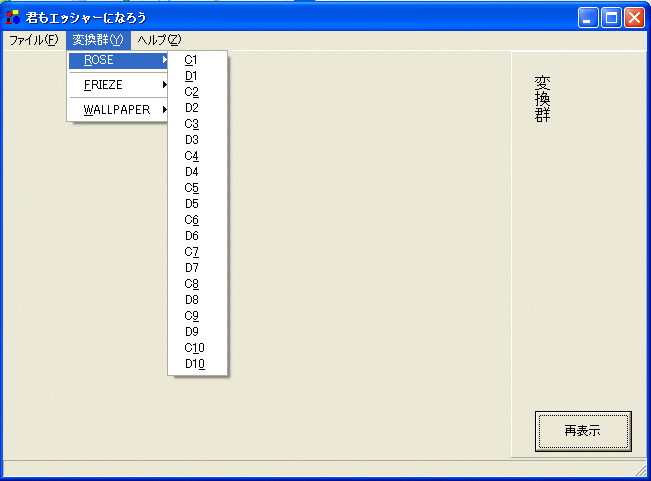The width and height of the screenshot is (651, 481).
Task: Open the ヘルプ(Z) menu
Action: [159, 40]
